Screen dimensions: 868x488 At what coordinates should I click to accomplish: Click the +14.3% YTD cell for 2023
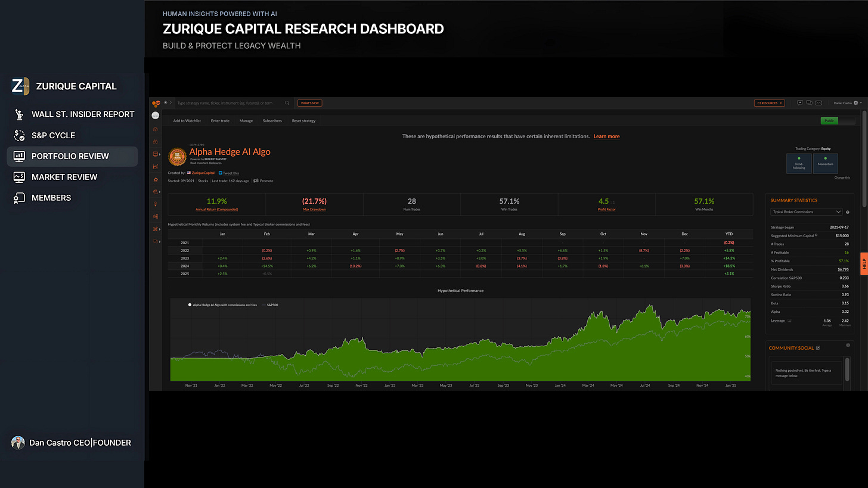728,258
